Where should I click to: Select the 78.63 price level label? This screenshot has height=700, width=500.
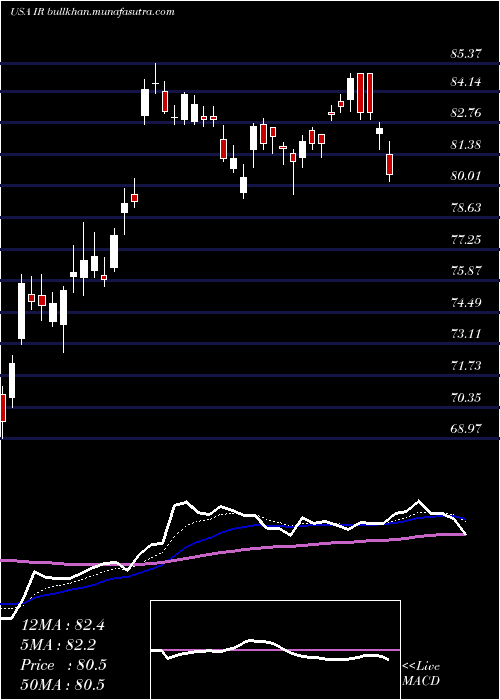(466, 208)
